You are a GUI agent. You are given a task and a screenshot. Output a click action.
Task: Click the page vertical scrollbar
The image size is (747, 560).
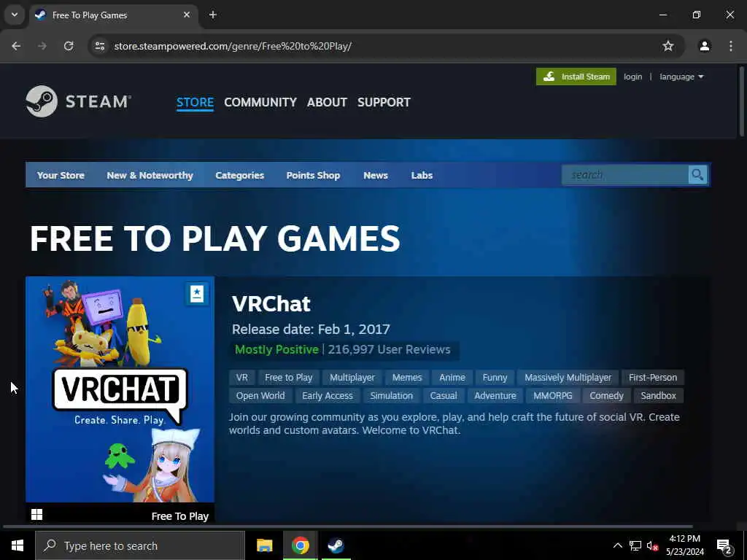pyautogui.click(x=741, y=101)
